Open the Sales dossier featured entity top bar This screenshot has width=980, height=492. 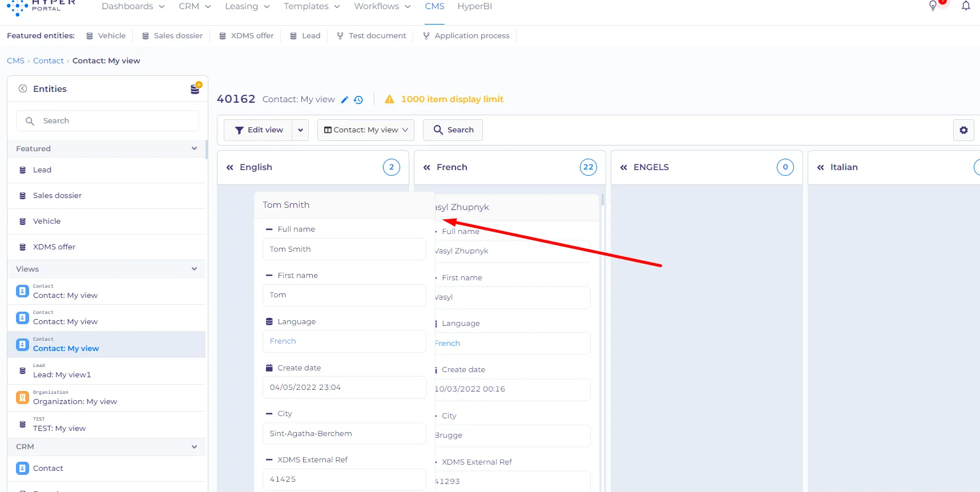(172, 35)
